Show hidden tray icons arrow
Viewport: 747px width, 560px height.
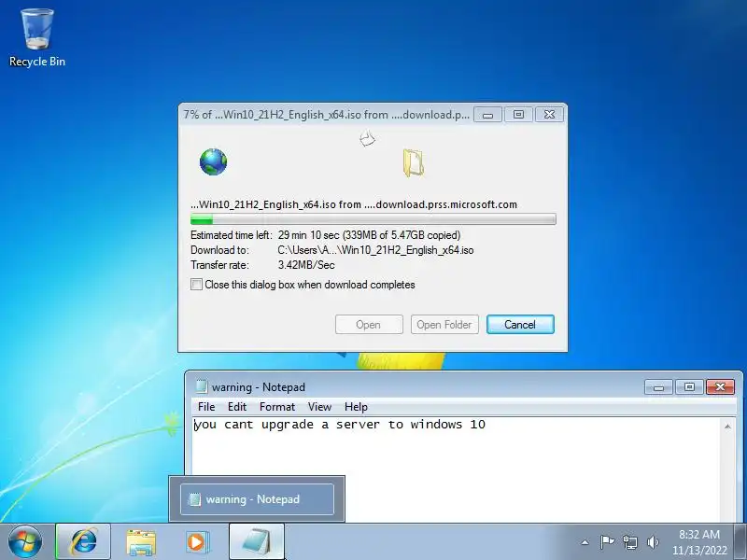(585, 542)
